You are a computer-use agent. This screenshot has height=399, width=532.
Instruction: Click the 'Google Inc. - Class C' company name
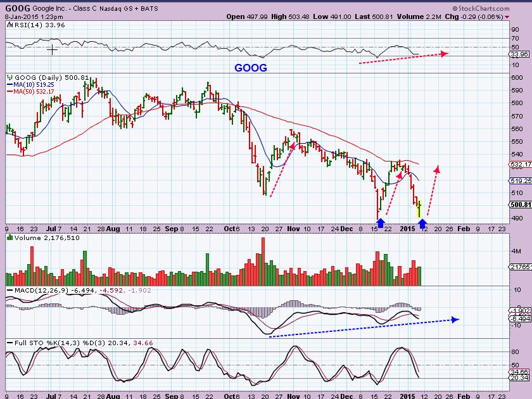(65, 8)
